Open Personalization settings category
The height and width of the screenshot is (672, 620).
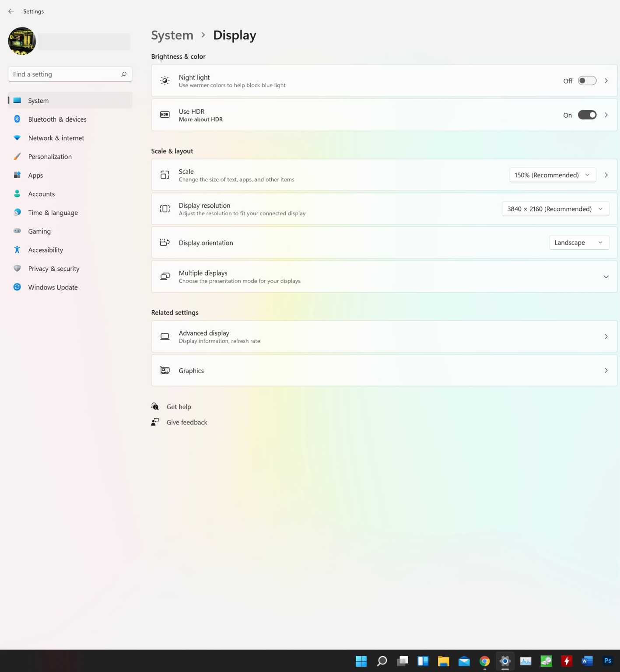(50, 157)
